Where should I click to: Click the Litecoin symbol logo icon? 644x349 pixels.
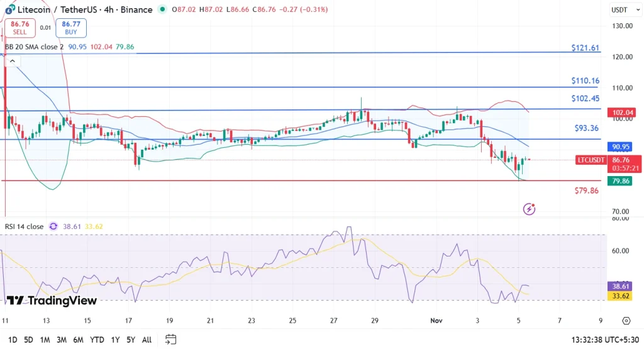point(9,9)
